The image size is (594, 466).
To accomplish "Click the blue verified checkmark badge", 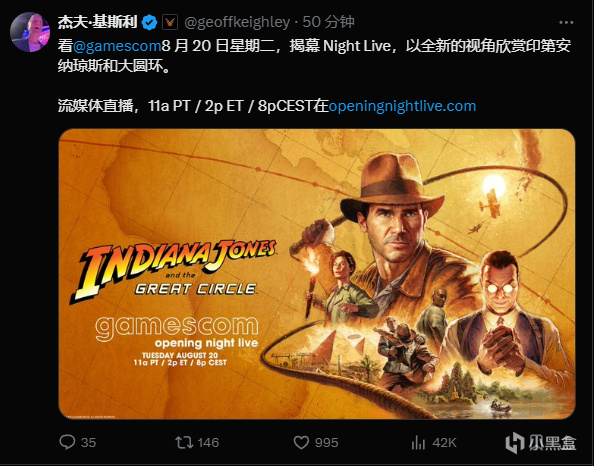I will tap(150, 23).
